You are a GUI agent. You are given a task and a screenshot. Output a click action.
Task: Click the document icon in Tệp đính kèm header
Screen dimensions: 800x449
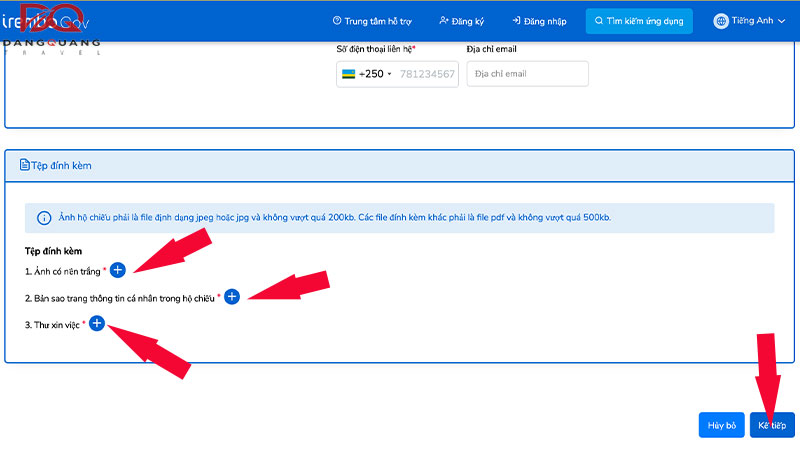tap(25, 166)
